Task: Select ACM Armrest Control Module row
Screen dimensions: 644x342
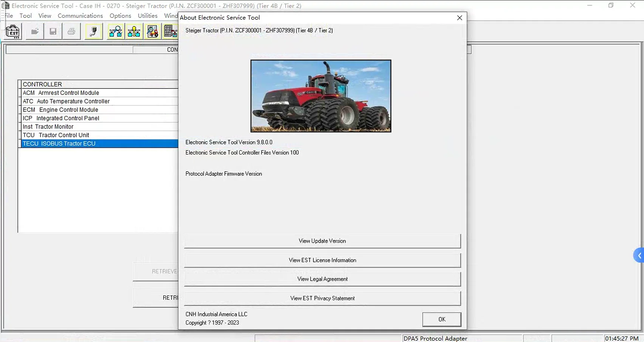Action: [x=99, y=93]
